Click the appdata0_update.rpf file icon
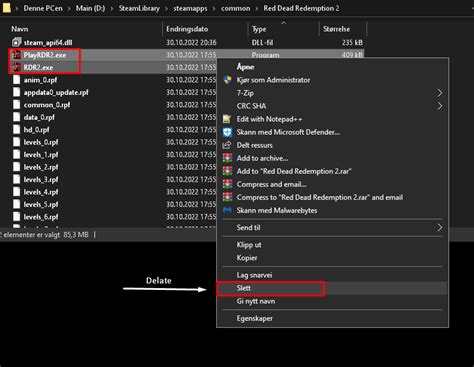 coord(16,92)
